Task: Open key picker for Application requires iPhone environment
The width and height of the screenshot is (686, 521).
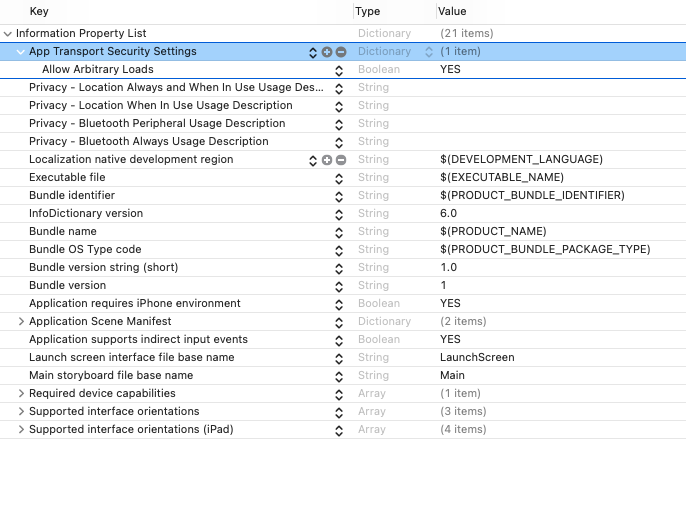Action: click(x=339, y=304)
